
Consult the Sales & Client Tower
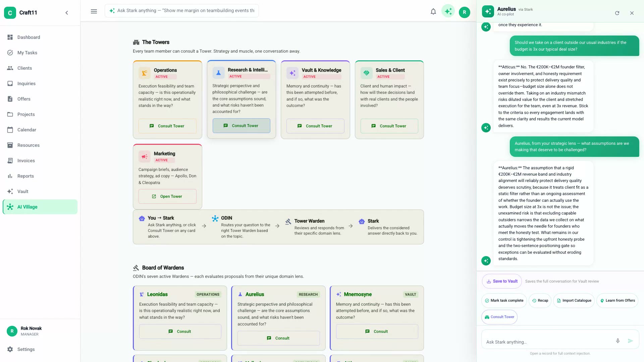389,126
